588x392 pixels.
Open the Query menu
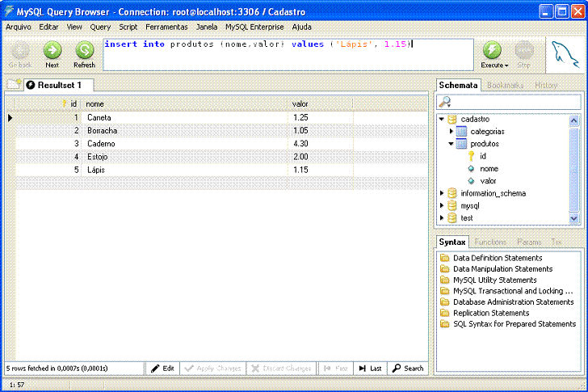coord(100,27)
